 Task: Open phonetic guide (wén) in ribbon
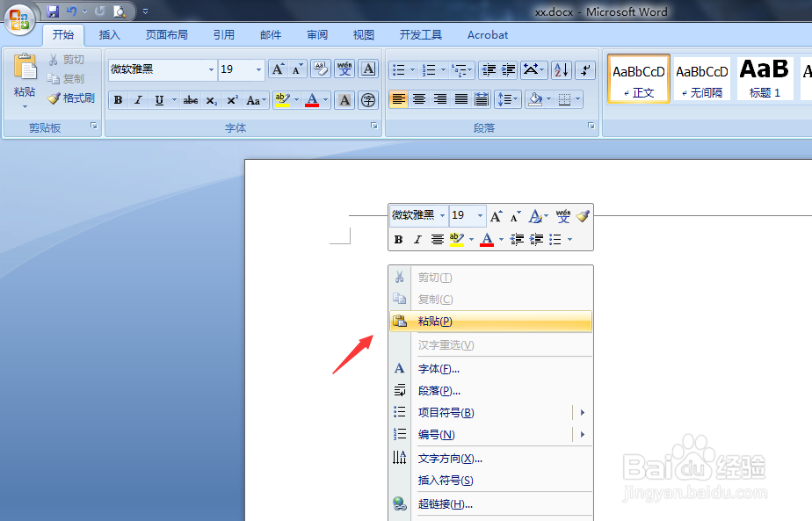point(344,69)
